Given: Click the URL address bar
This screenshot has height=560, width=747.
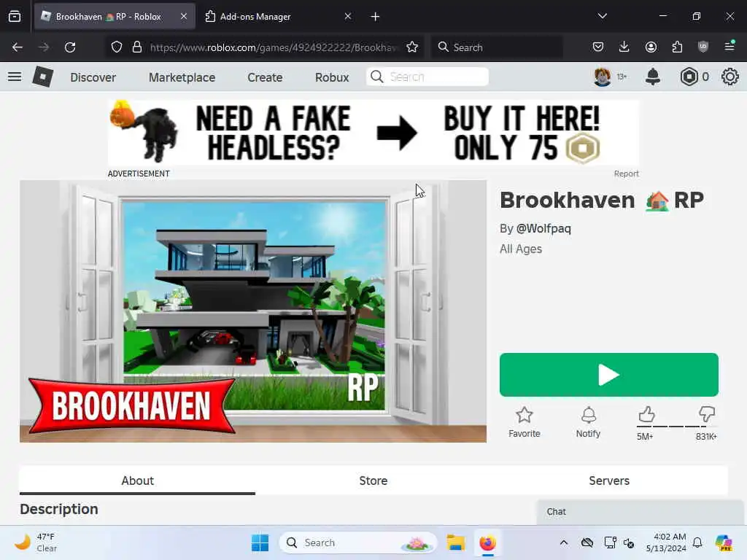Looking at the screenshot, I should (274, 47).
